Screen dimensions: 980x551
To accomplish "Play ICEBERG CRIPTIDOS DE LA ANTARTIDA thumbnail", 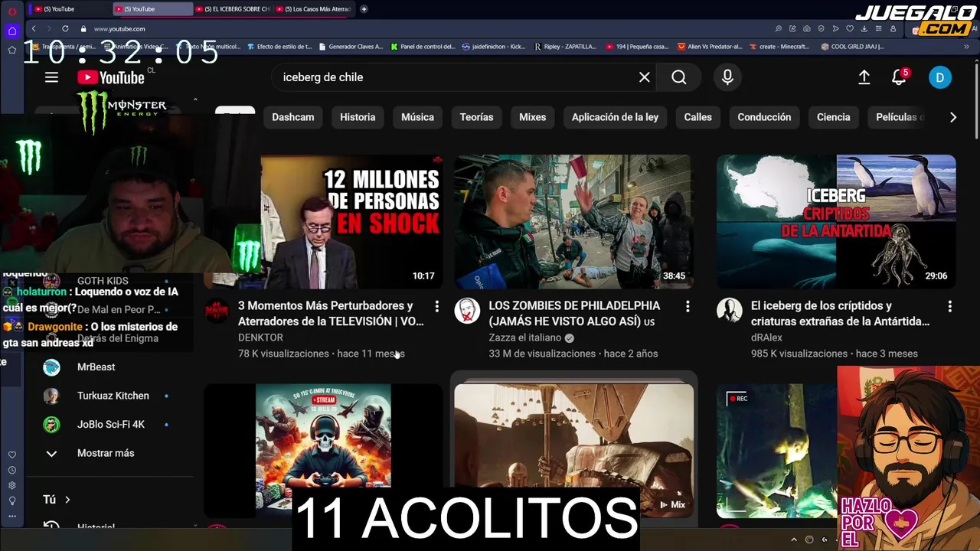I will [836, 222].
